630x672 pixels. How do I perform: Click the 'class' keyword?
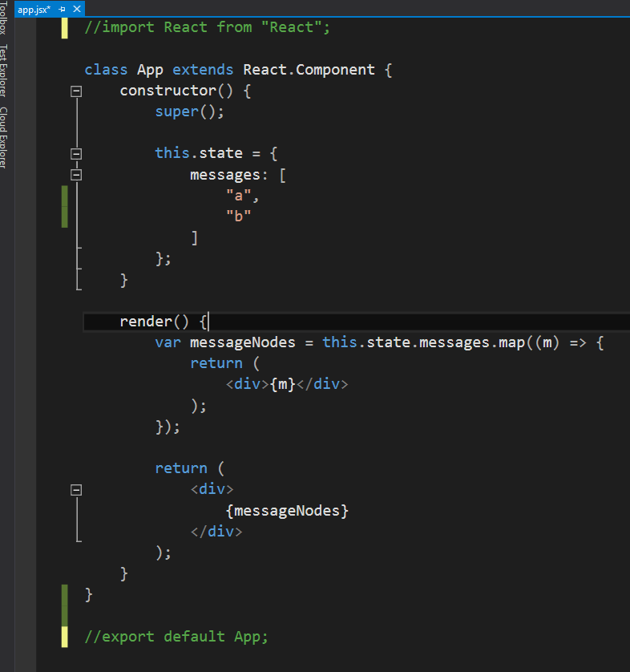(106, 70)
